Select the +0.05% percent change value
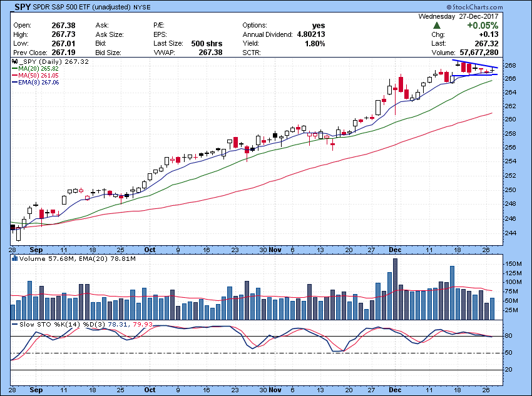The image size is (532, 396). (483, 26)
